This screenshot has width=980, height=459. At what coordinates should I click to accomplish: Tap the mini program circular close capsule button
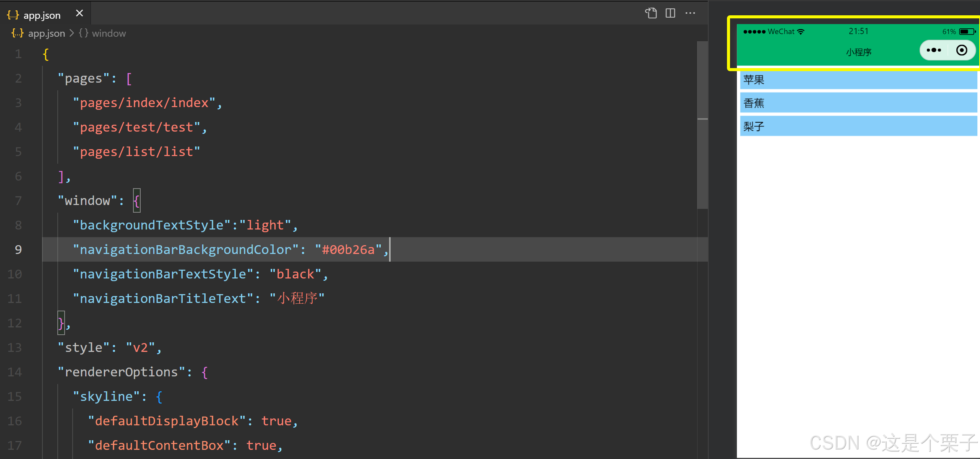coord(962,50)
